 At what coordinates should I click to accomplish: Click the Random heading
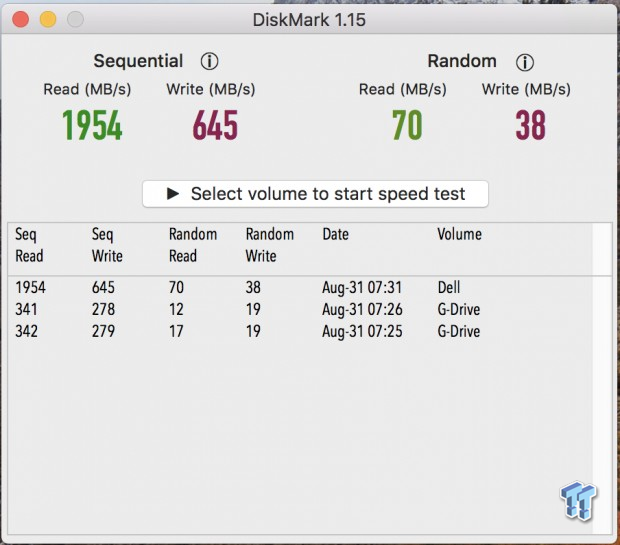462,61
